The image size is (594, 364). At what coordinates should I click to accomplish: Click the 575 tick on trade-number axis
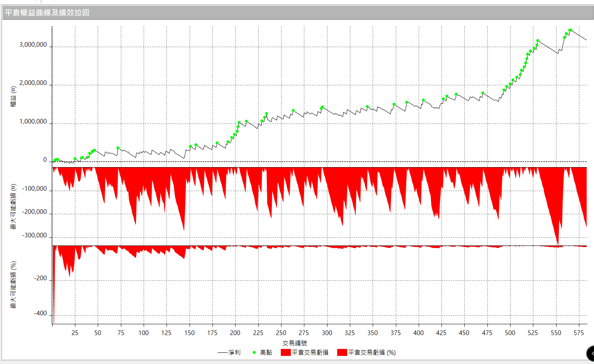coord(579,333)
